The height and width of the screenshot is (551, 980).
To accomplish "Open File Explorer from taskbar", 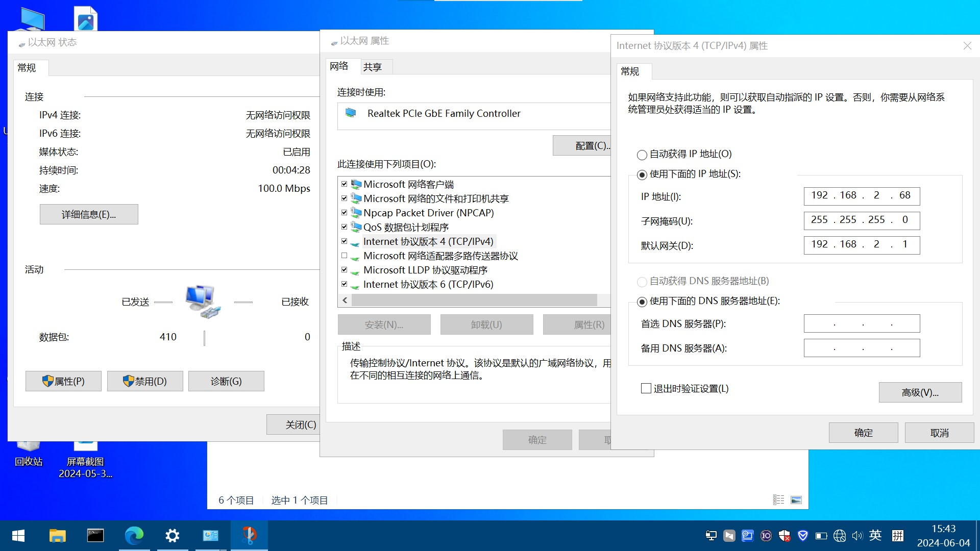I will (57, 536).
